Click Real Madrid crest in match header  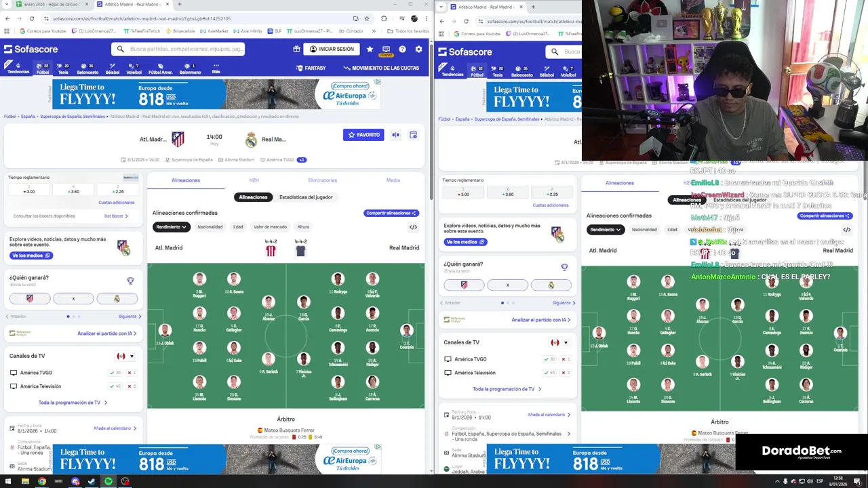click(x=251, y=140)
